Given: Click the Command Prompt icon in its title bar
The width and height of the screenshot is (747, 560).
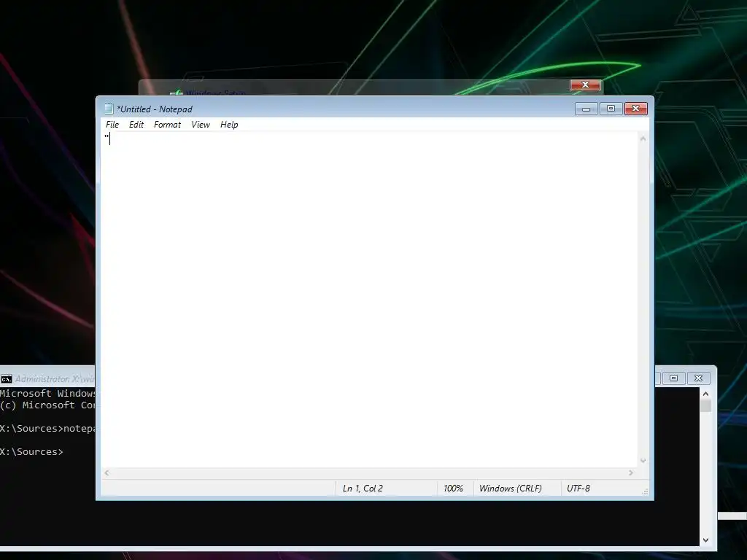Looking at the screenshot, I should [x=6, y=379].
